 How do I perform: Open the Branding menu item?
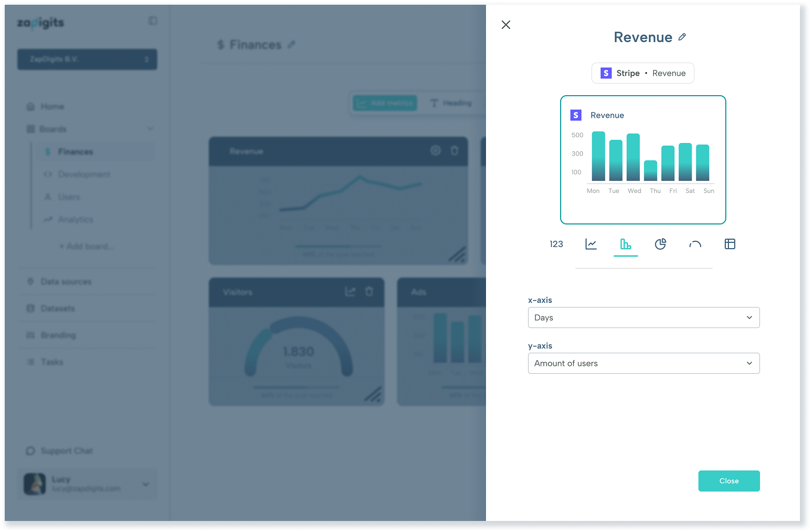coord(58,335)
